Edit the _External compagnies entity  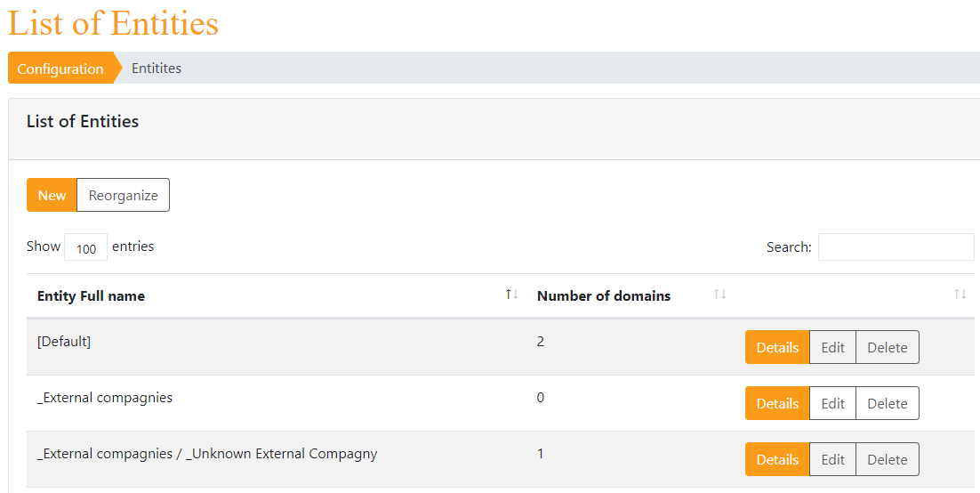pos(832,403)
